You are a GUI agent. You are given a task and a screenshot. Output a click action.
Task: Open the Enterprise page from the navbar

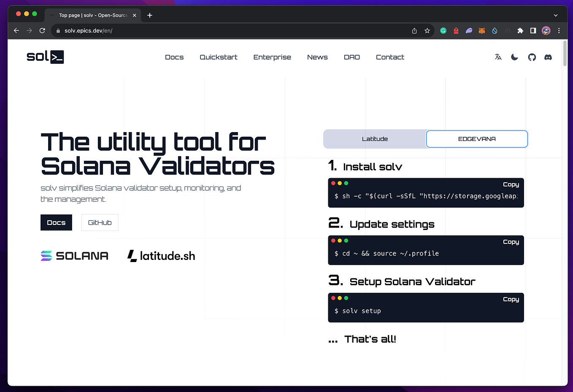272,57
